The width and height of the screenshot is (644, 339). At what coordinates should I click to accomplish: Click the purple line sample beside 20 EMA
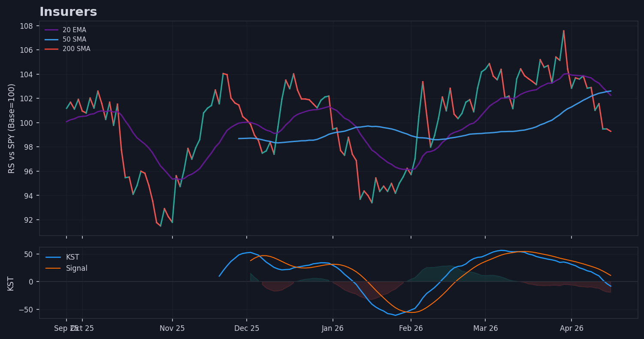51,30
